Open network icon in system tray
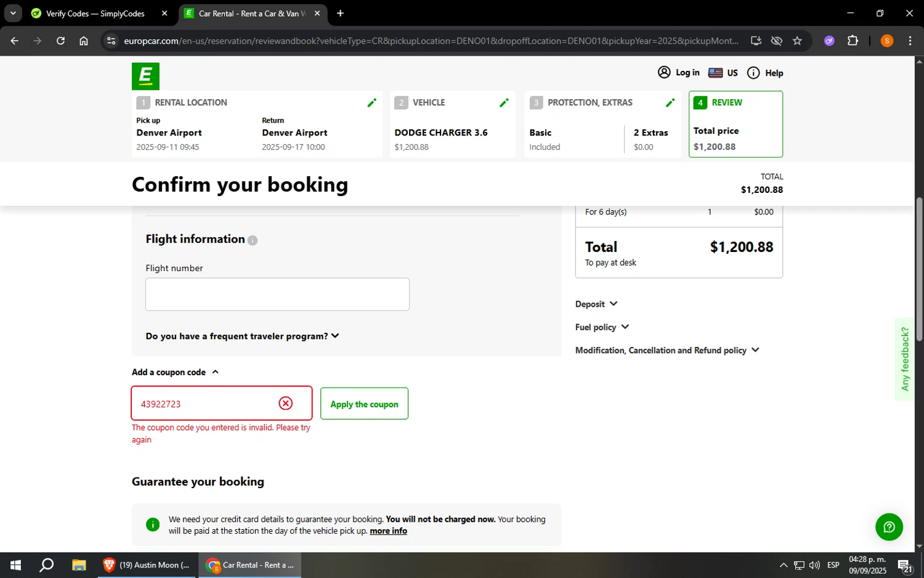The height and width of the screenshot is (578, 924). click(799, 565)
